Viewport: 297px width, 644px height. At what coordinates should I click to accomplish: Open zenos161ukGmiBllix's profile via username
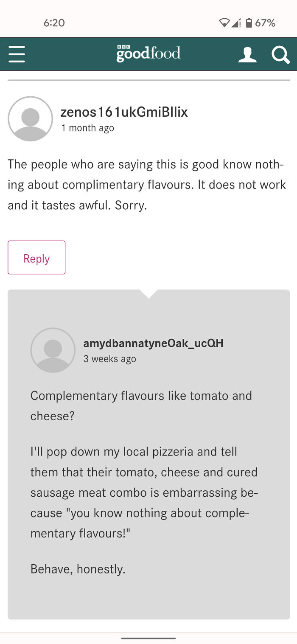coord(124,112)
